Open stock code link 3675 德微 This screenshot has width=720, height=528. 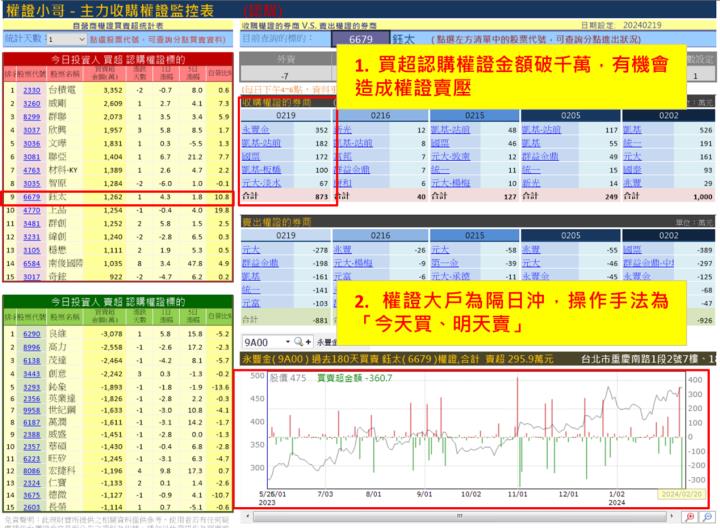point(32,495)
